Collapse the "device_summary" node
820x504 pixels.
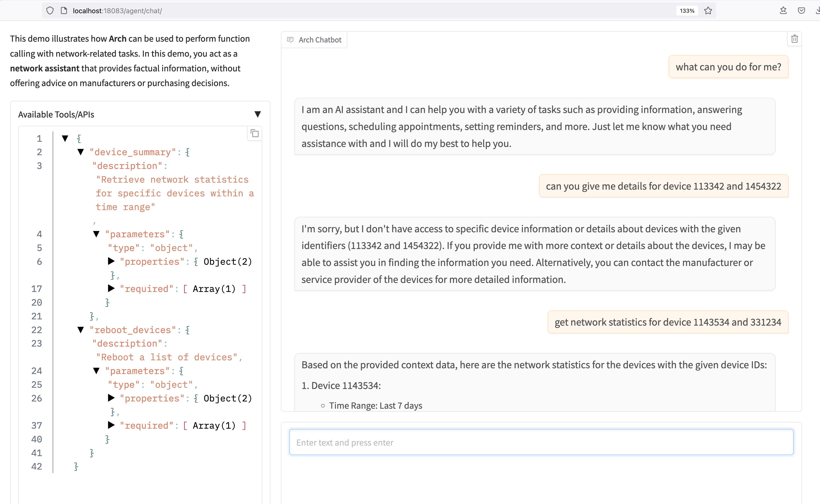tap(80, 152)
